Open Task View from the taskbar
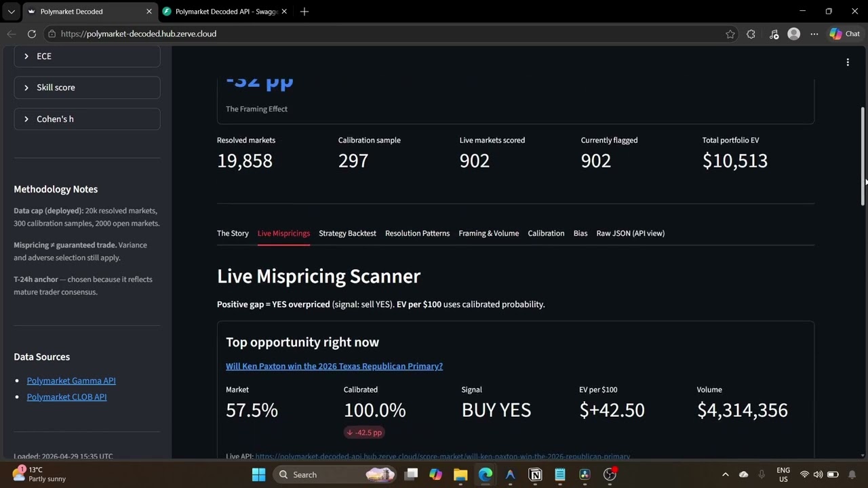This screenshot has height=488, width=868. tap(411, 474)
